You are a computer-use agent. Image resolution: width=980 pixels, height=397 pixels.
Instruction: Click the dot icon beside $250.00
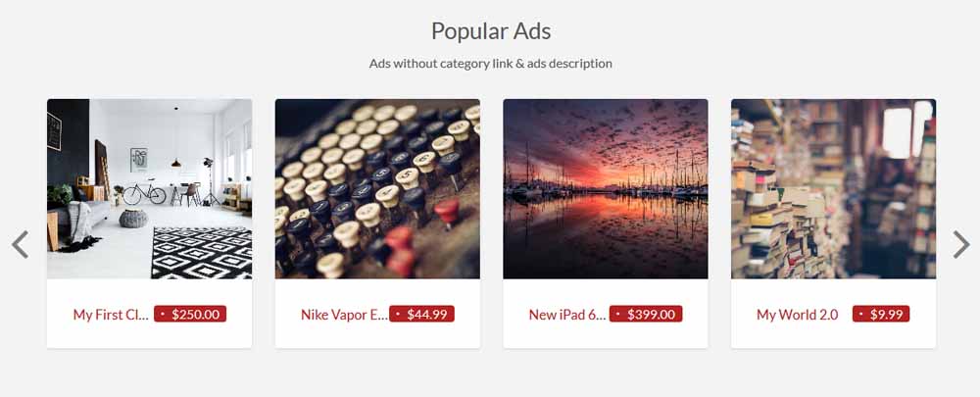coord(162,315)
